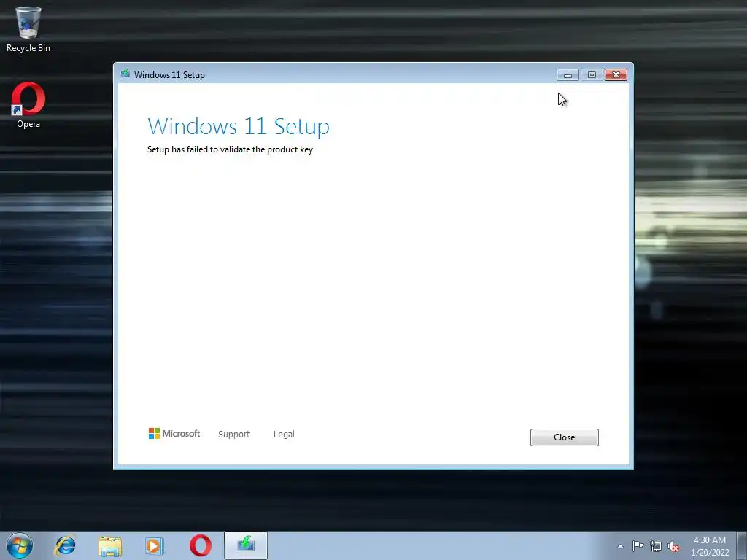Click the muted volume tray icon

coord(673,546)
